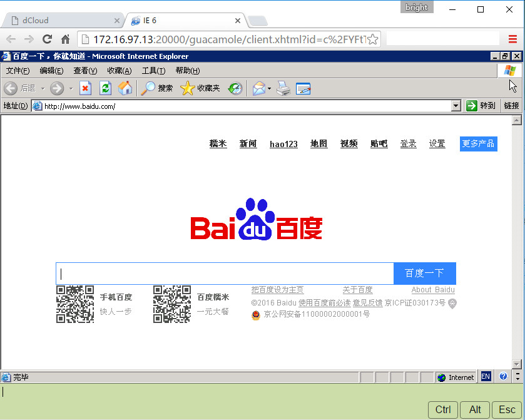Viewport: 525px width, 420px height.
Task: Click the Internet zone globe icon
Action: (442, 377)
